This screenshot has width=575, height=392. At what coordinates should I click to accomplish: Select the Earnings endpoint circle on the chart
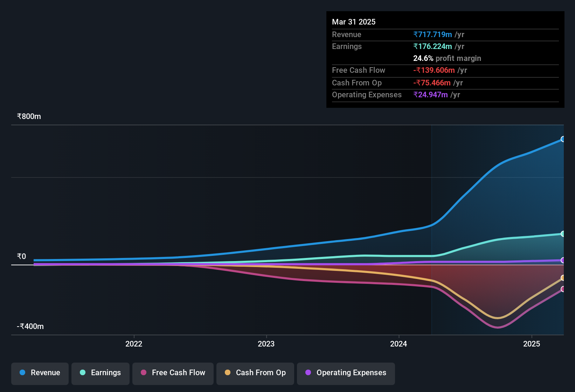click(x=563, y=234)
